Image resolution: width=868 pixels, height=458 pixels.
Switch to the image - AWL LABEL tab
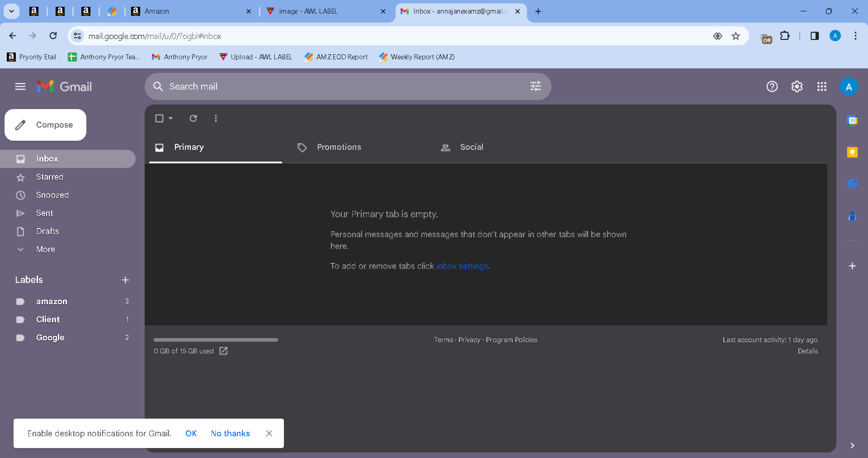click(x=325, y=11)
